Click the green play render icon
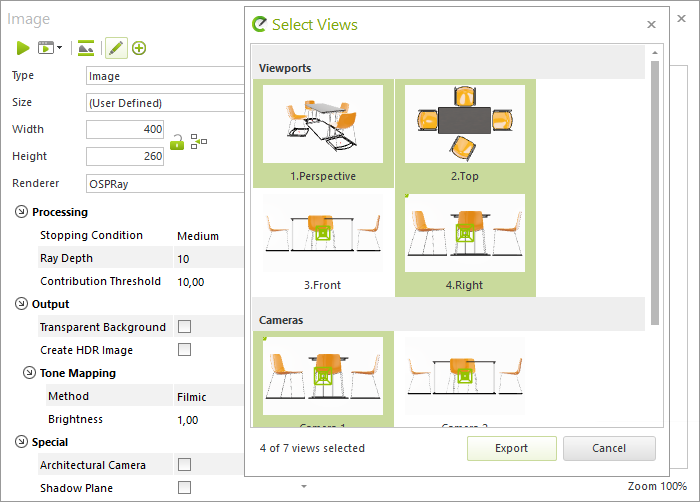The image size is (700, 502). [23, 48]
